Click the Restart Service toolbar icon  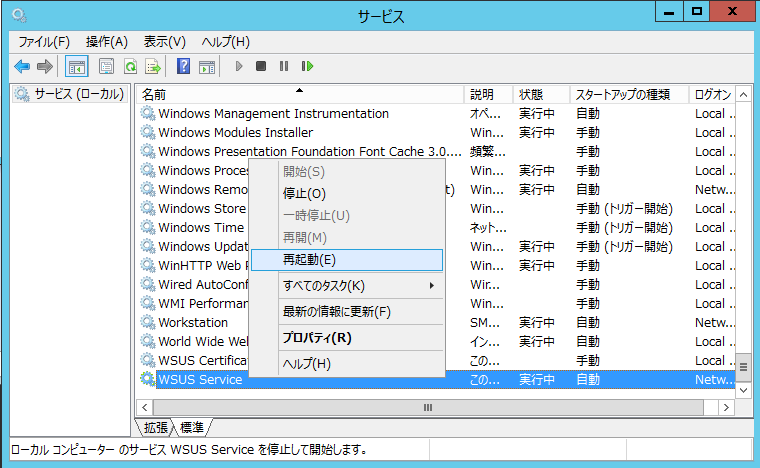click(x=307, y=66)
